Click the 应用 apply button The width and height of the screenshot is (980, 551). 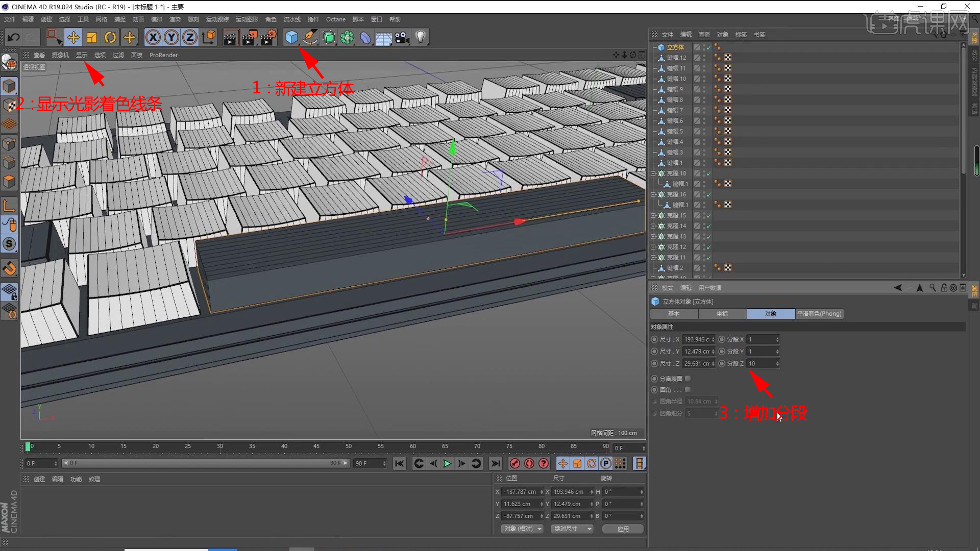pos(623,529)
